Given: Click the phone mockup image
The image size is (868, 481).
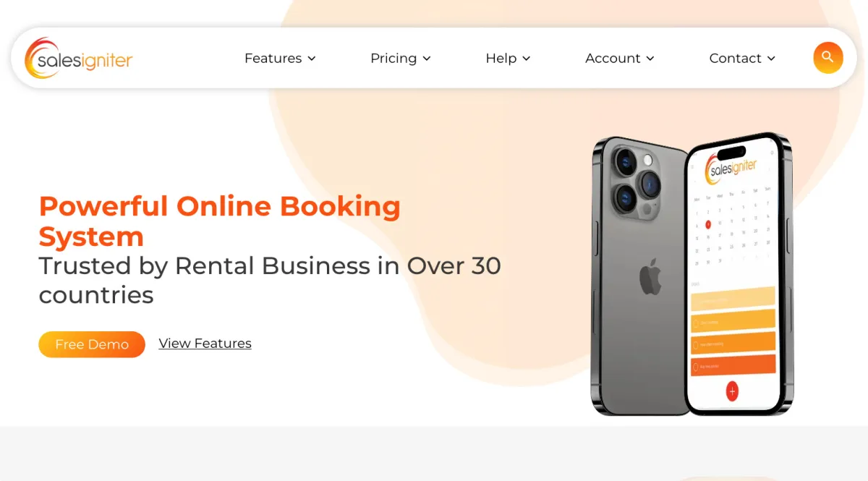Looking at the screenshot, I should [692, 274].
